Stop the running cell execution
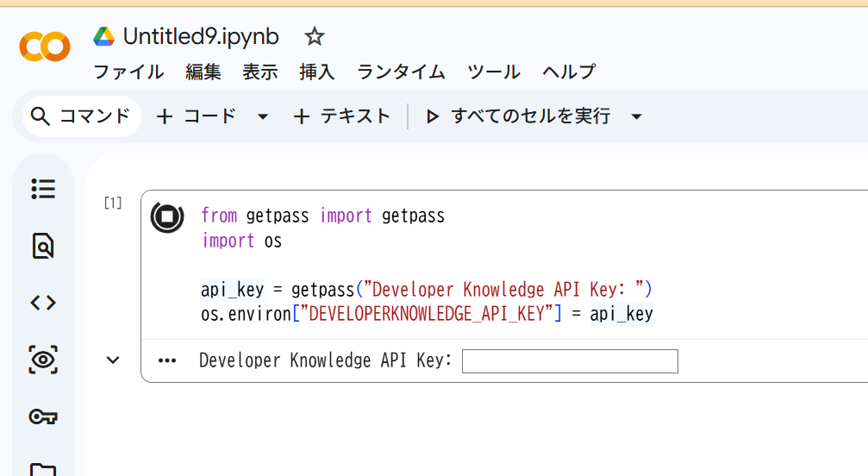Image resolution: width=868 pixels, height=476 pixels. pos(167,216)
